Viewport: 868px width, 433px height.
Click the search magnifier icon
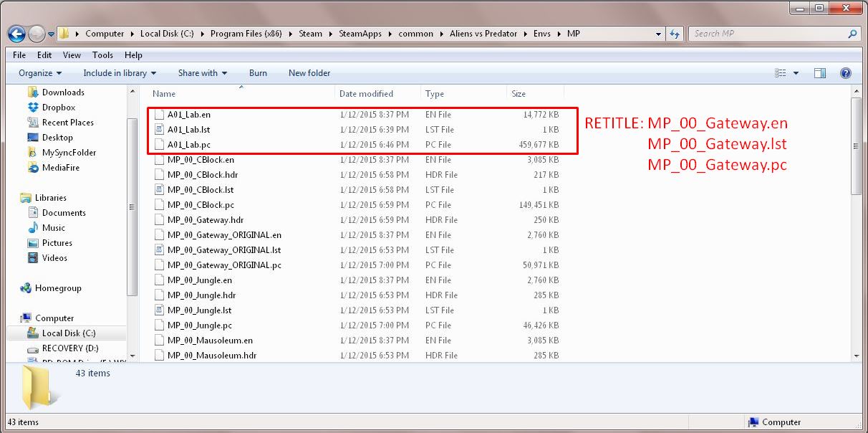[852, 34]
